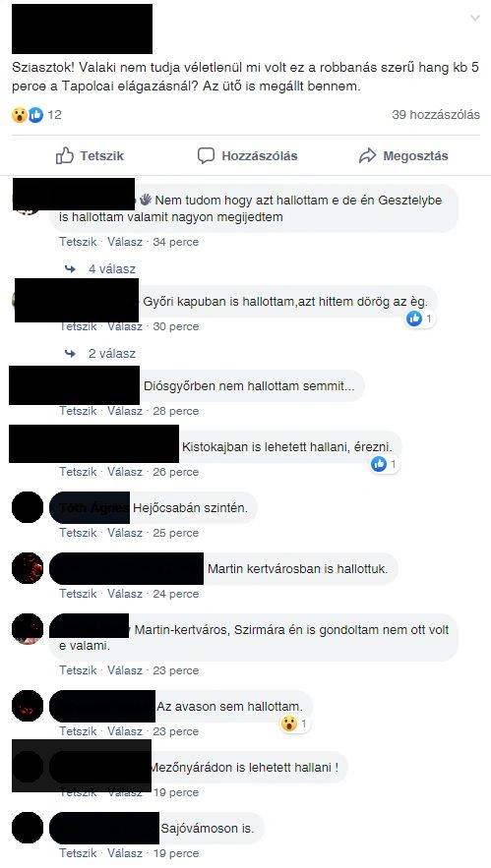
Task: Click like reaction on Győri kapuban comment
Action: [x=414, y=318]
